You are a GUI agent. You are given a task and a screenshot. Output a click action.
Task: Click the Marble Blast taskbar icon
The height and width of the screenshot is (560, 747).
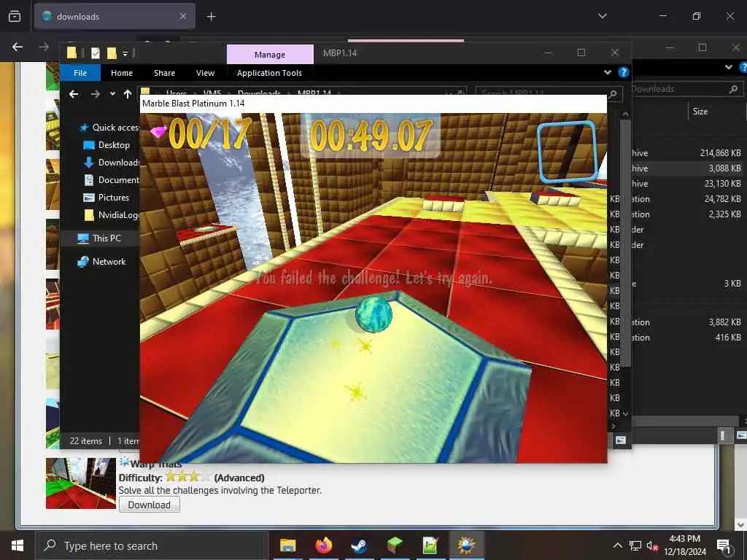coord(466,545)
